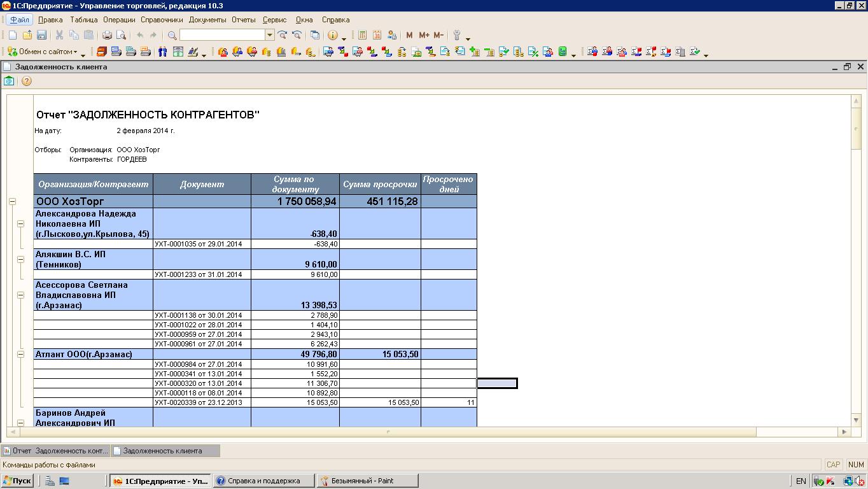The width and height of the screenshot is (868, 489).
Task: Switch to Отчет Задолженность конт... window tab
Action: point(55,451)
